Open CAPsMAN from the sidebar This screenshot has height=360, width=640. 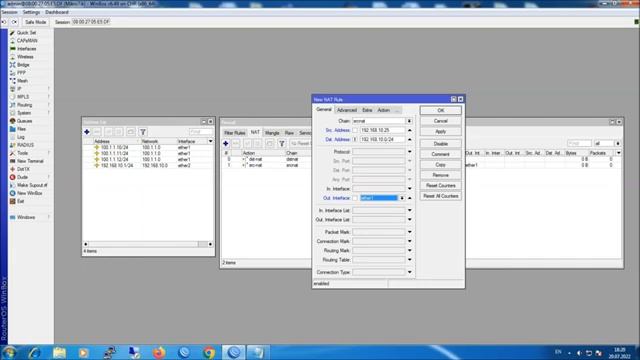pyautogui.click(x=27, y=41)
